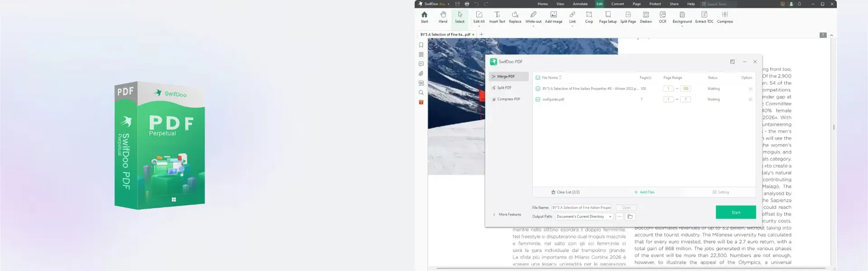This screenshot has height=271, width=868.
Task: Open the user account icon
Action: tap(791, 4)
